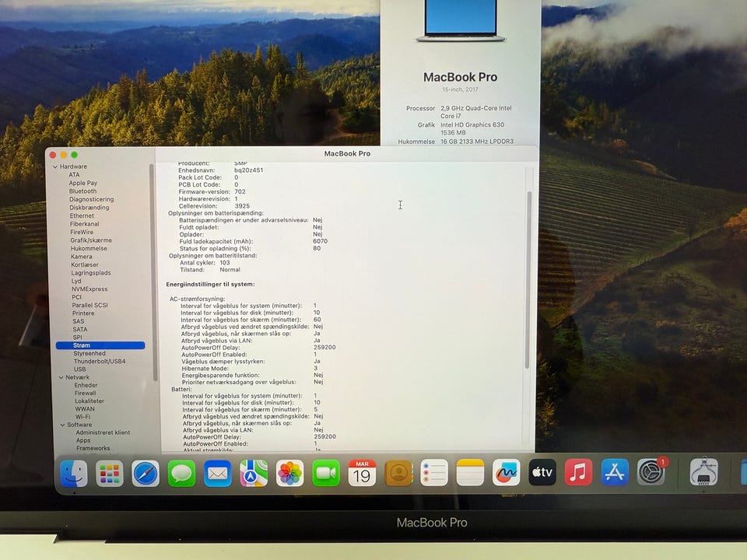Select Fiberkanal in sidebar

click(85, 224)
